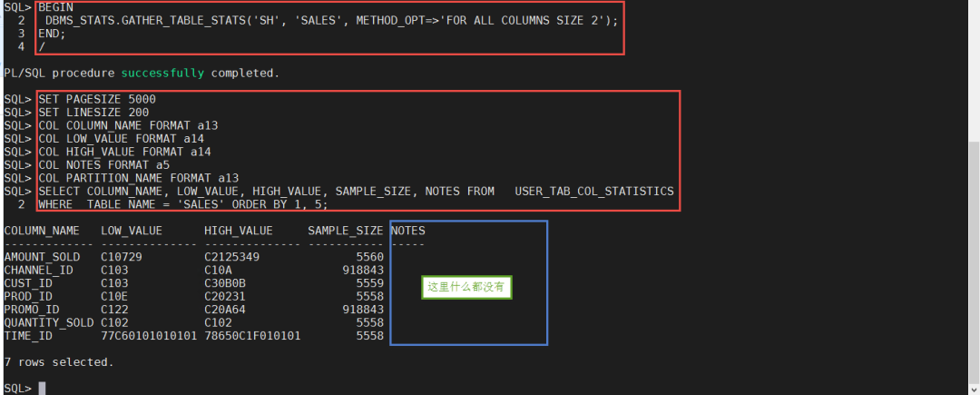Click the high value 78650C1F010101

(252, 336)
